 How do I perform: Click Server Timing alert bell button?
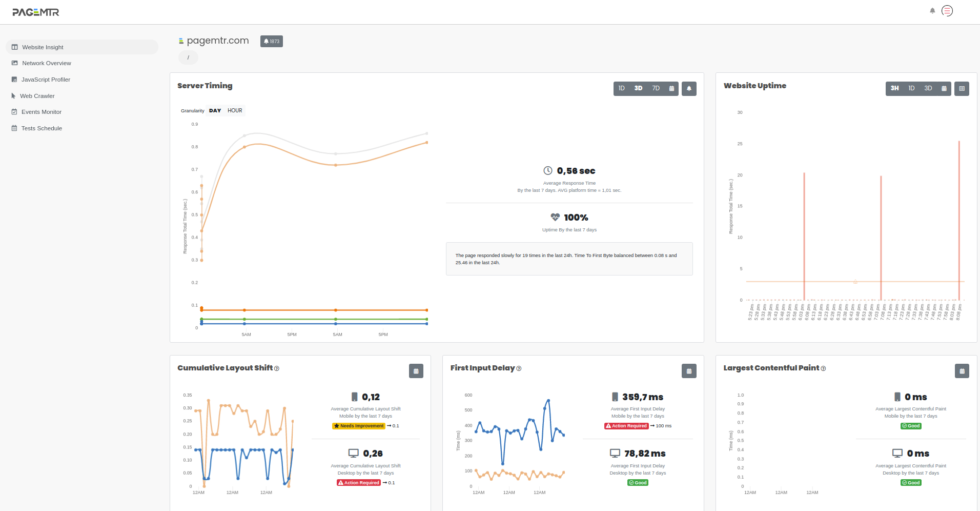(x=689, y=88)
